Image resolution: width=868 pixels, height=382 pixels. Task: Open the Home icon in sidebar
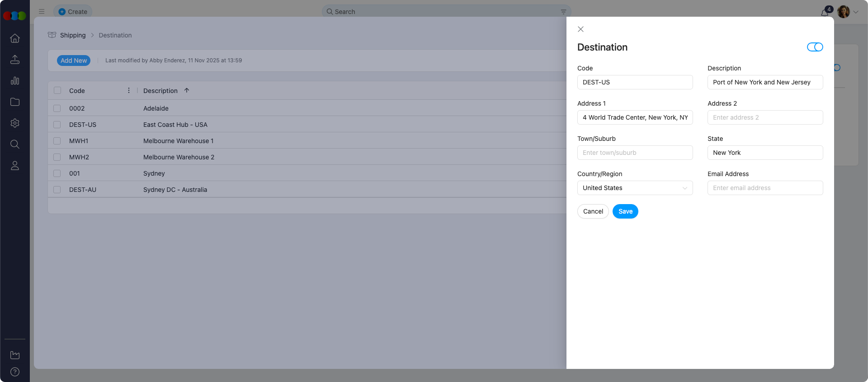pyautogui.click(x=15, y=38)
